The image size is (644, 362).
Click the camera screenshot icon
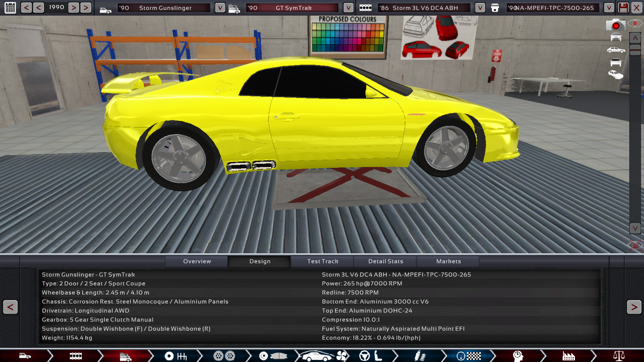tap(615, 25)
